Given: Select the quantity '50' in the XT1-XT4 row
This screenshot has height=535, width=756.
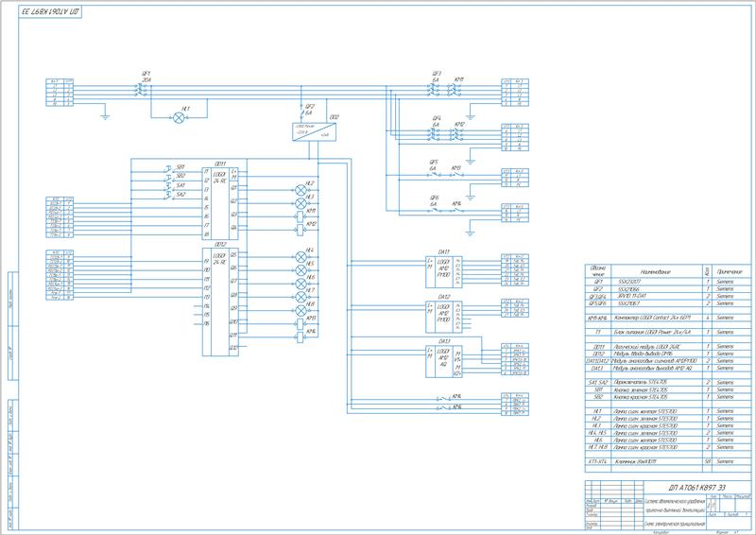Looking at the screenshot, I should pyautogui.click(x=708, y=461).
